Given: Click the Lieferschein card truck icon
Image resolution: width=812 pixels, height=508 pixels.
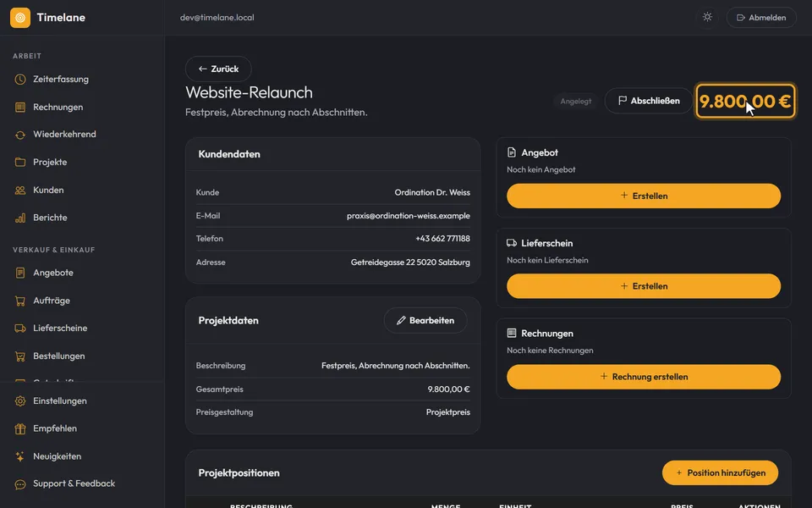Looking at the screenshot, I should point(512,243).
